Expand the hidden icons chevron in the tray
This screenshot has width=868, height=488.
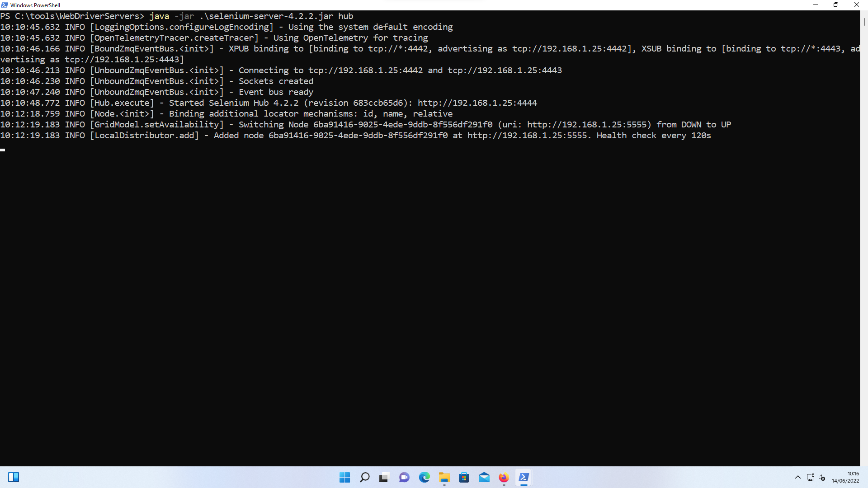(798, 477)
